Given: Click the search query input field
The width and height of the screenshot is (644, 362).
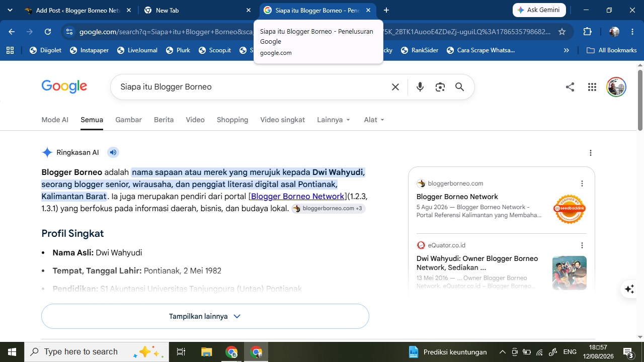Looking at the screenshot, I should (252, 87).
